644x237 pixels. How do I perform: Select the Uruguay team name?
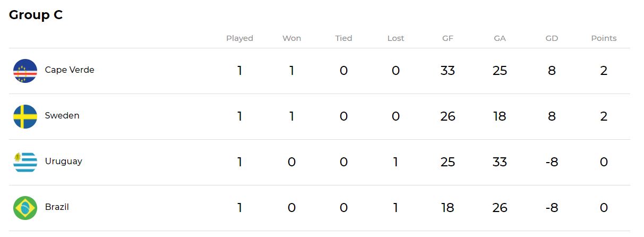pyautogui.click(x=64, y=161)
